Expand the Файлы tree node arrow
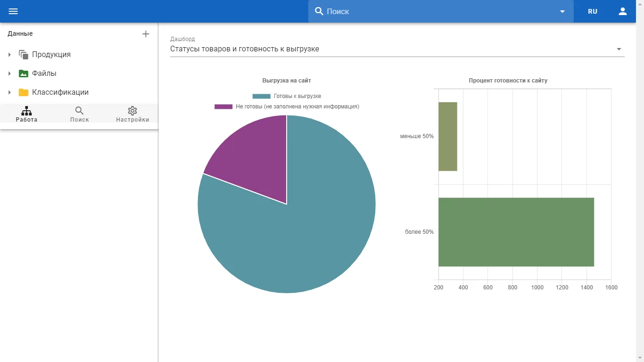This screenshot has width=644, height=362. [9, 74]
